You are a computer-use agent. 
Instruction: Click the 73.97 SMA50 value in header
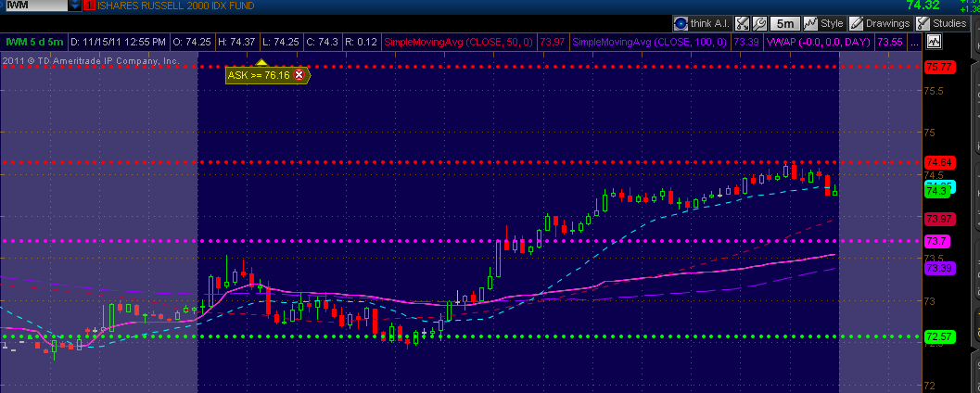554,42
